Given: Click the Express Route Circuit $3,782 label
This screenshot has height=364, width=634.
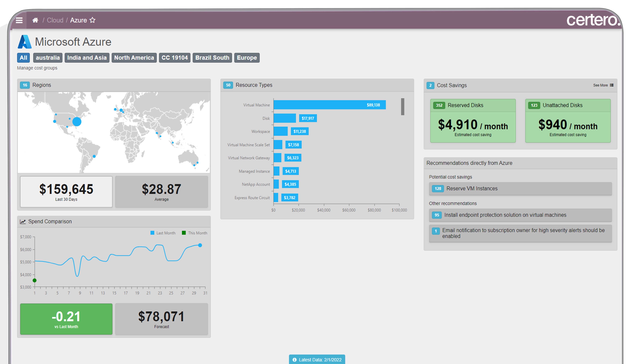Looking at the screenshot, I should tap(290, 198).
